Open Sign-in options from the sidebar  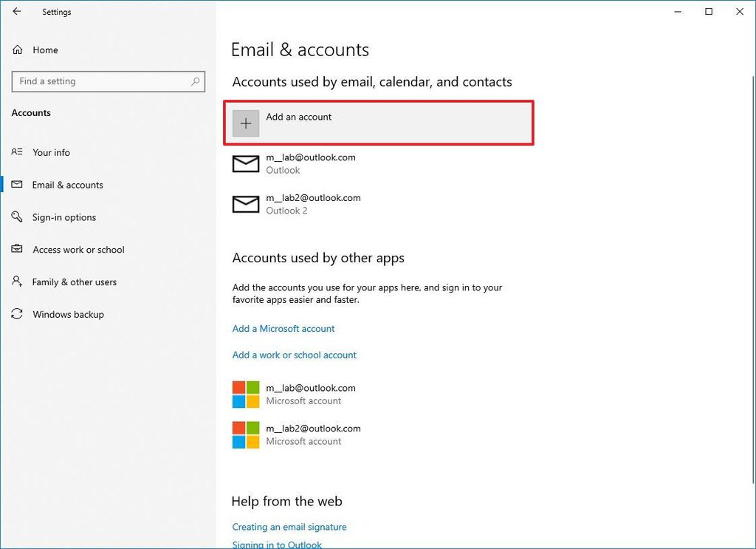pos(64,217)
